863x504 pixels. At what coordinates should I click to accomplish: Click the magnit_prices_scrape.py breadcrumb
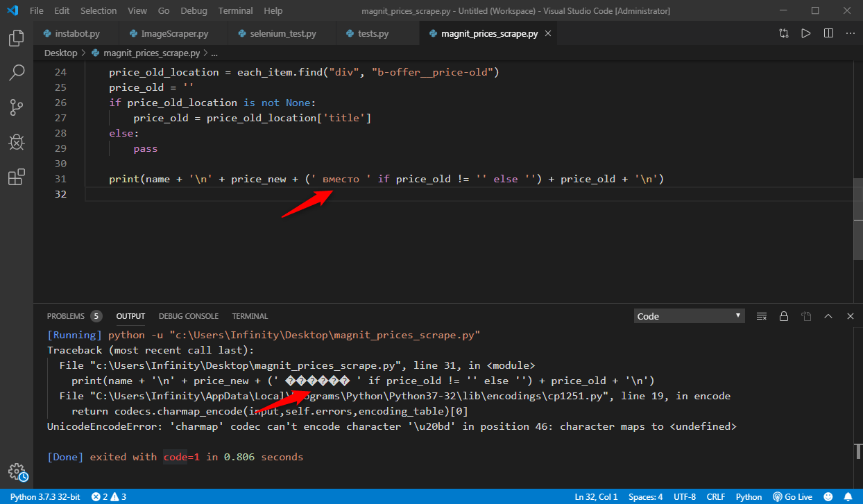click(x=145, y=53)
